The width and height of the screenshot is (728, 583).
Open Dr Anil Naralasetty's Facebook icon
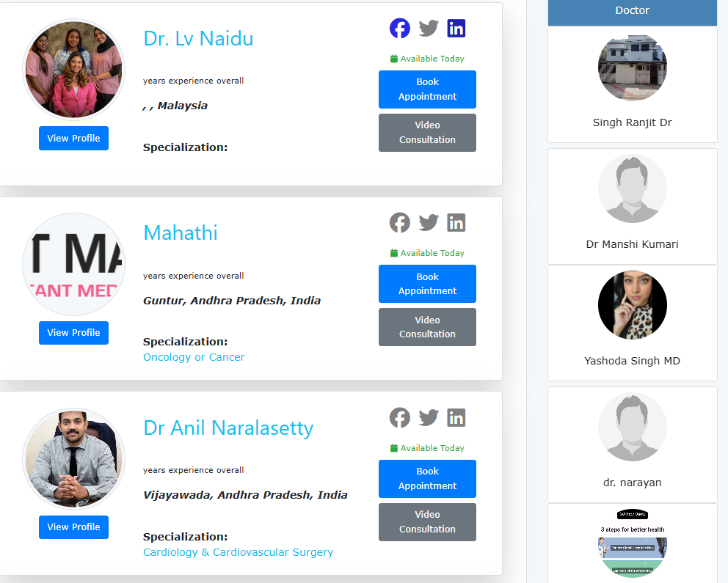click(400, 417)
